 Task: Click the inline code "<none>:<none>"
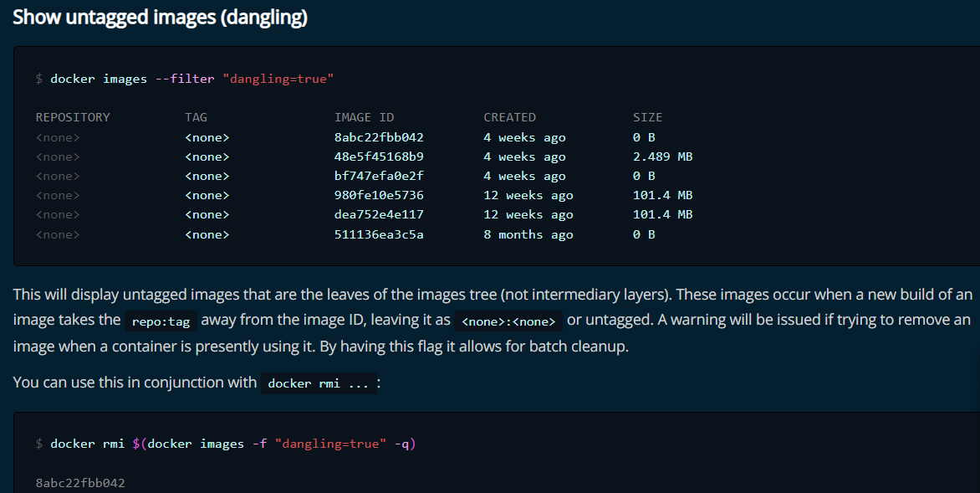click(x=508, y=321)
